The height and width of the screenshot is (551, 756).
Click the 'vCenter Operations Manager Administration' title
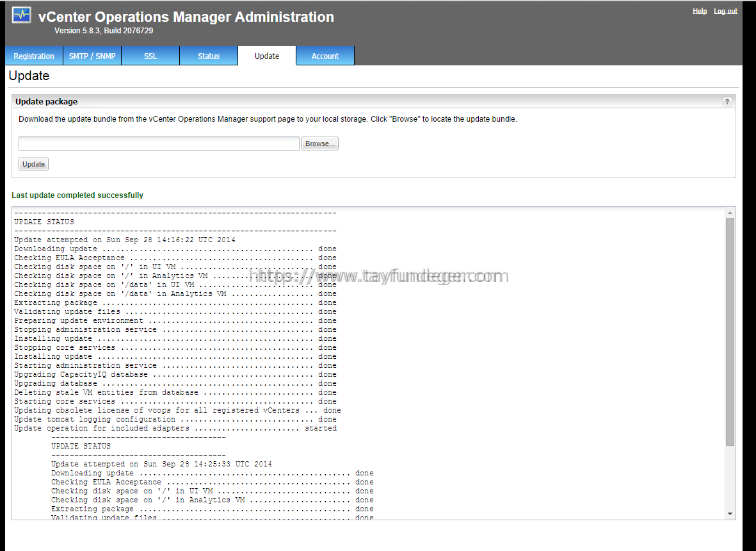pos(186,17)
